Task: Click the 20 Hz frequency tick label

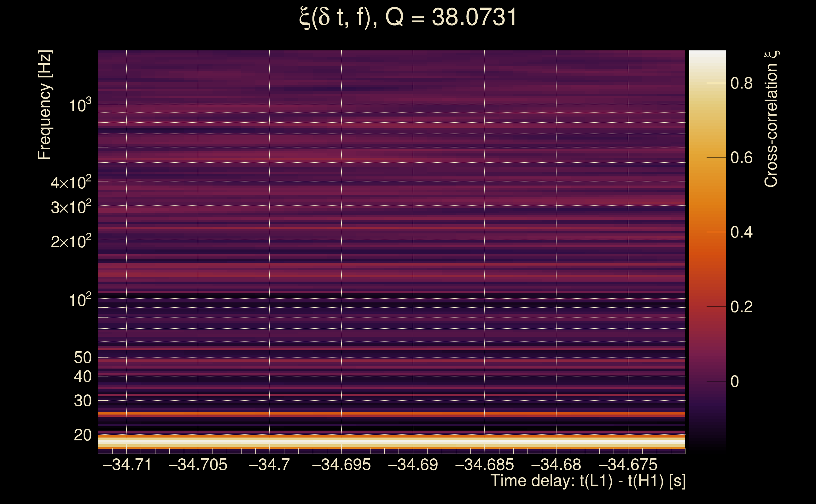Action: pyautogui.click(x=82, y=435)
